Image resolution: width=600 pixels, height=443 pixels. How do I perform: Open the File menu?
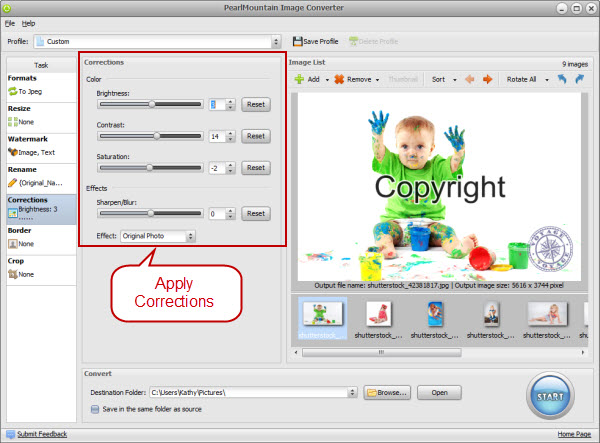point(9,22)
